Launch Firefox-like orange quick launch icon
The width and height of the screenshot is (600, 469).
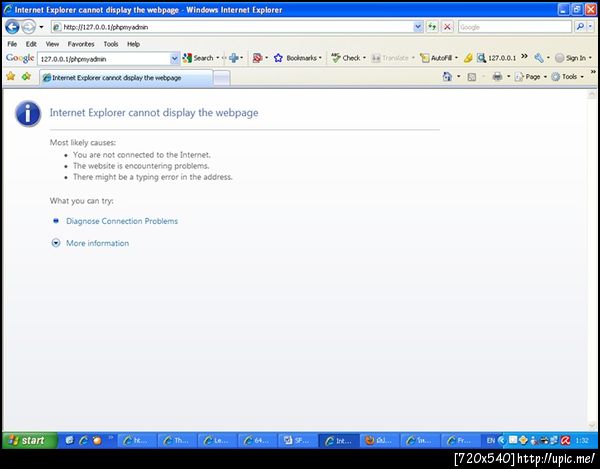click(x=97, y=440)
